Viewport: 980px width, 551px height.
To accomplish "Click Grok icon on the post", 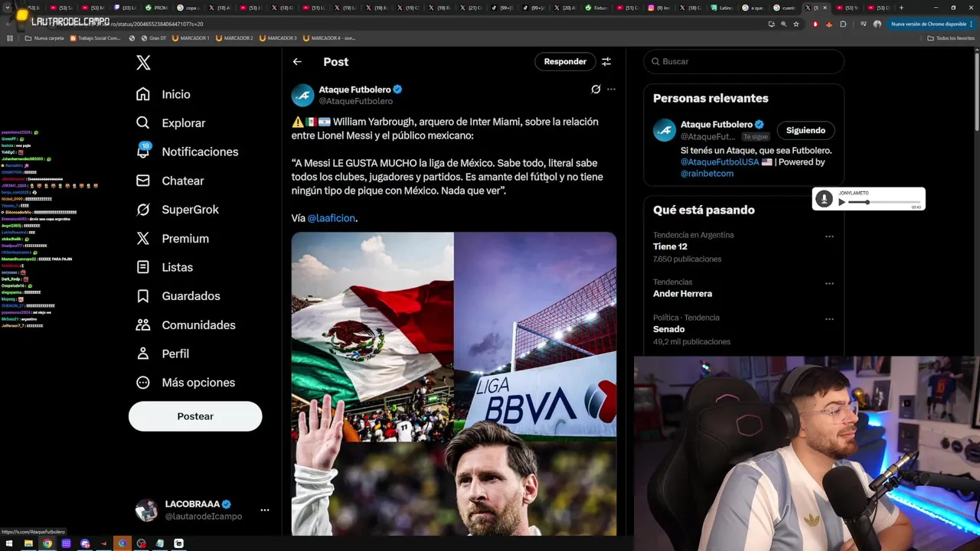I will point(596,90).
